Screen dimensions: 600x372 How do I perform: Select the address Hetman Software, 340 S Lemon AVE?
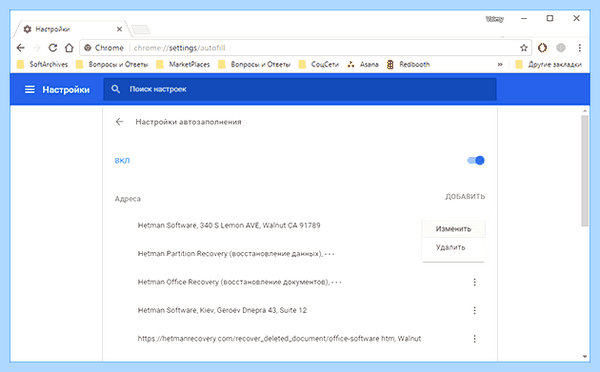(229, 225)
